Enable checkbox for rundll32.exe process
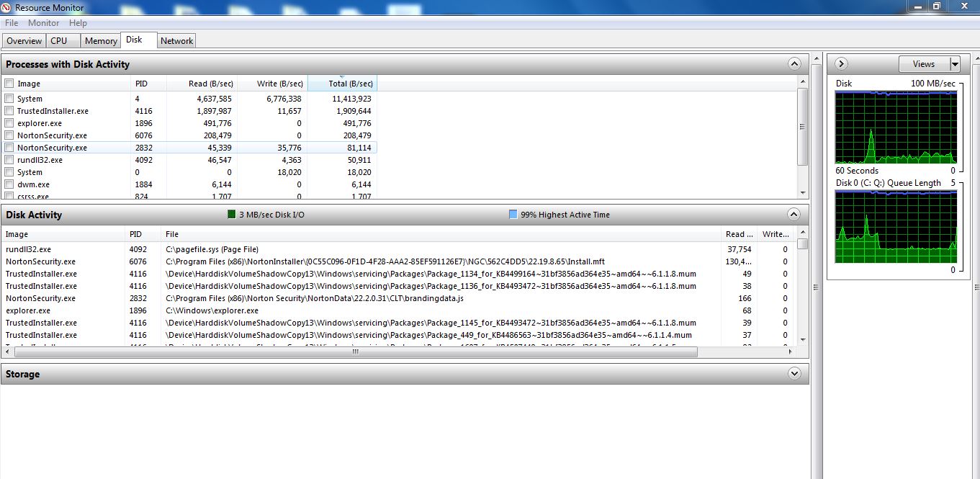This screenshot has height=479, width=980. [x=9, y=160]
